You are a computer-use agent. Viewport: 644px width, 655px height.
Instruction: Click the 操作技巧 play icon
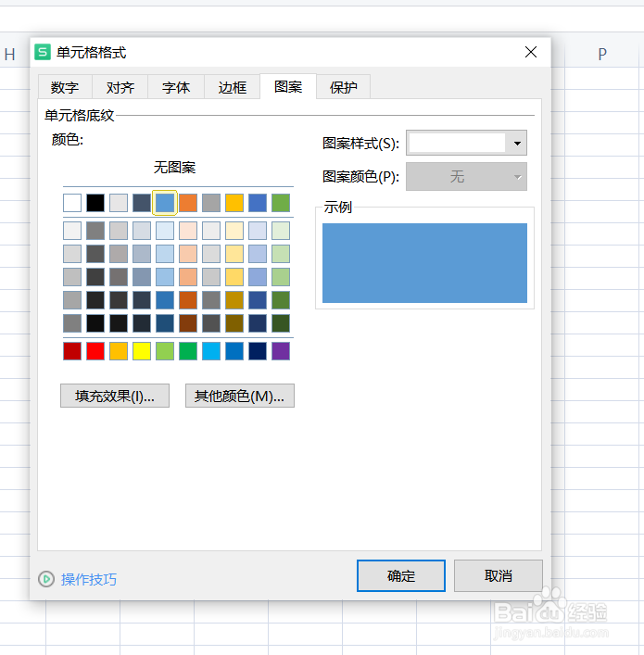46,579
